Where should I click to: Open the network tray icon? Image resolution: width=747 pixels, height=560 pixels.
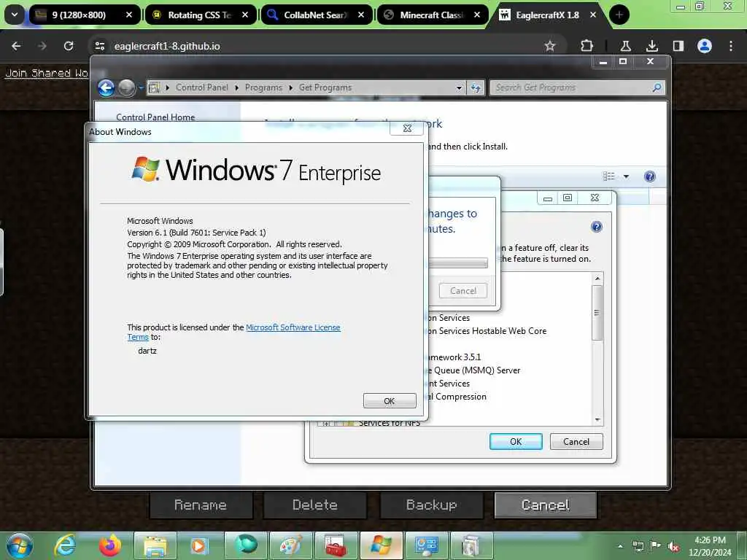(x=638, y=546)
